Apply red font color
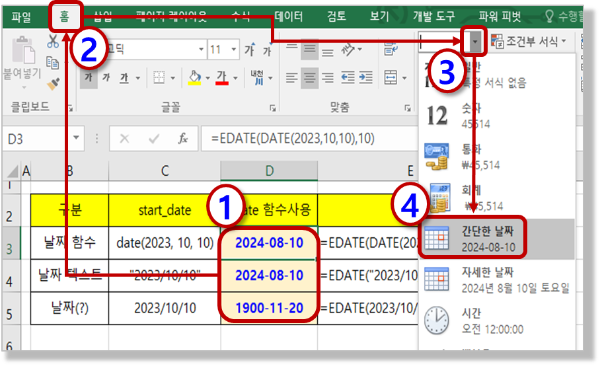This screenshot has height=366, width=600. (222, 78)
